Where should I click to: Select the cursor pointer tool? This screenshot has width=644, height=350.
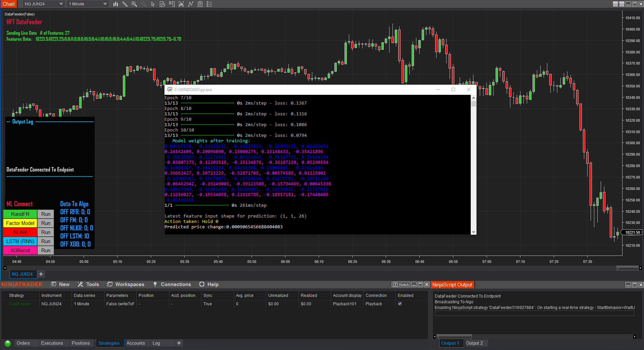point(153,4)
